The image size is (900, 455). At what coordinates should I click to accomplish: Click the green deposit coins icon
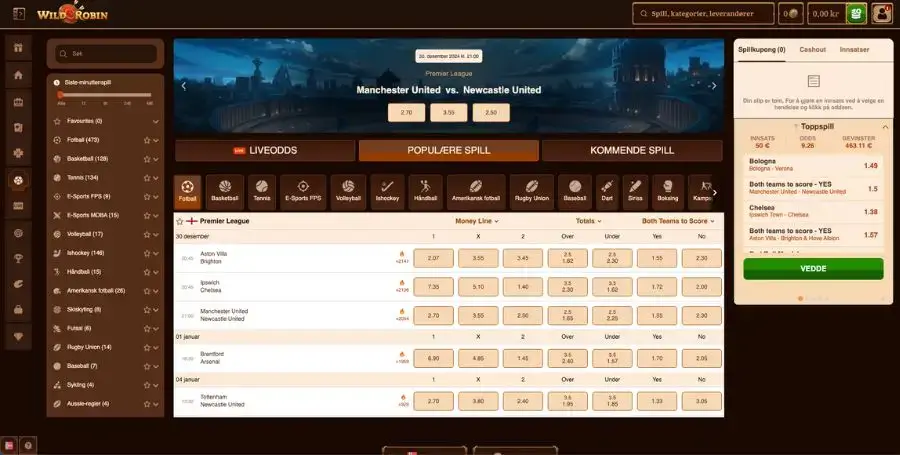856,14
